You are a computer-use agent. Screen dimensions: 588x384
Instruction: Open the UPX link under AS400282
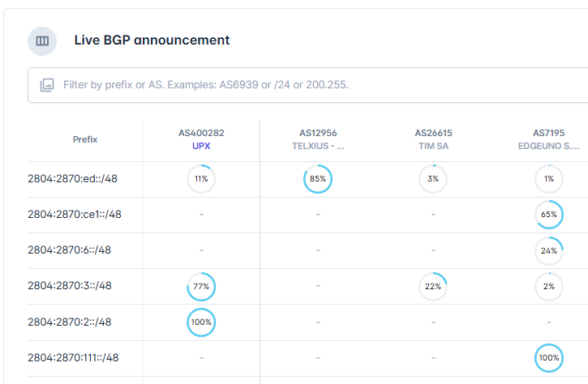[201, 146]
